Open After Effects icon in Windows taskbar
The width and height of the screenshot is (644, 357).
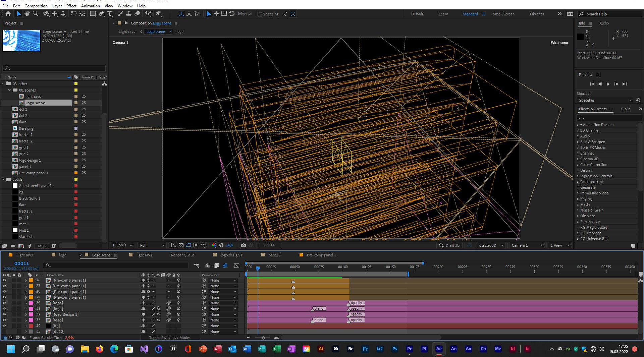tap(439, 349)
